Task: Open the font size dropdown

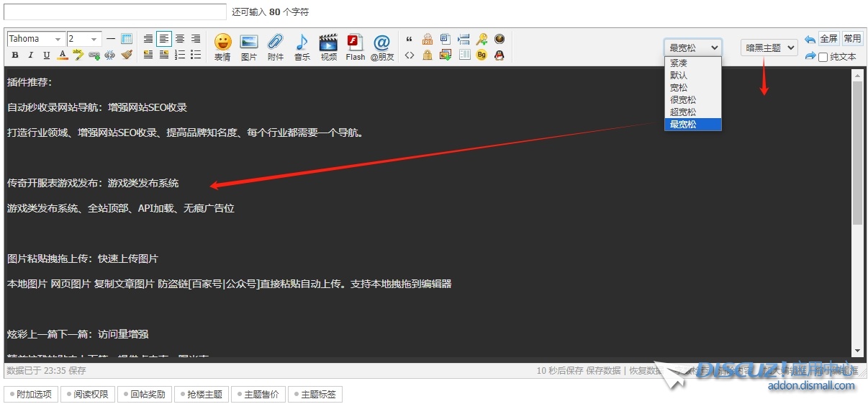Action: pyautogui.click(x=84, y=39)
